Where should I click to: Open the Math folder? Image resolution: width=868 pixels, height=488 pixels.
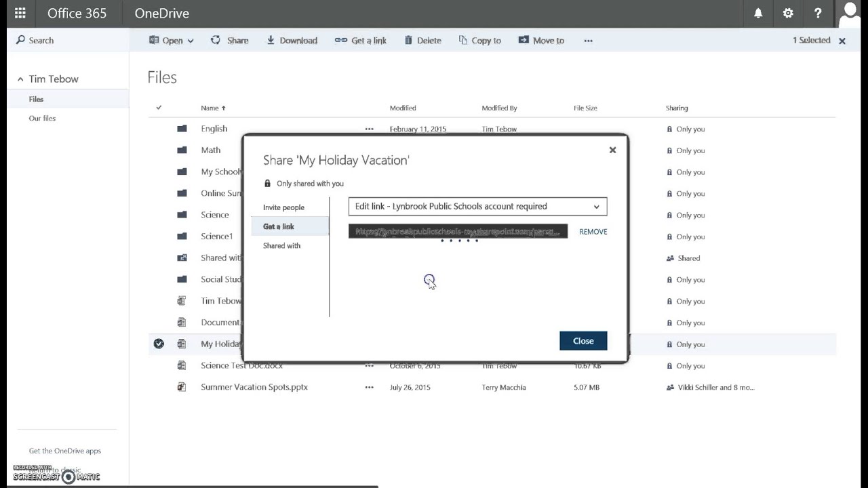pyautogui.click(x=211, y=150)
